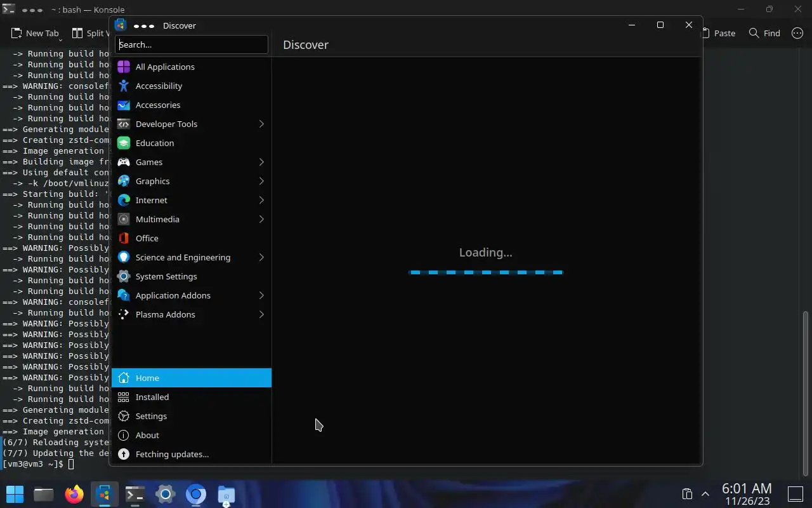Image resolution: width=812 pixels, height=508 pixels.
Task: Open the clipboard tray icon
Action: (x=686, y=494)
